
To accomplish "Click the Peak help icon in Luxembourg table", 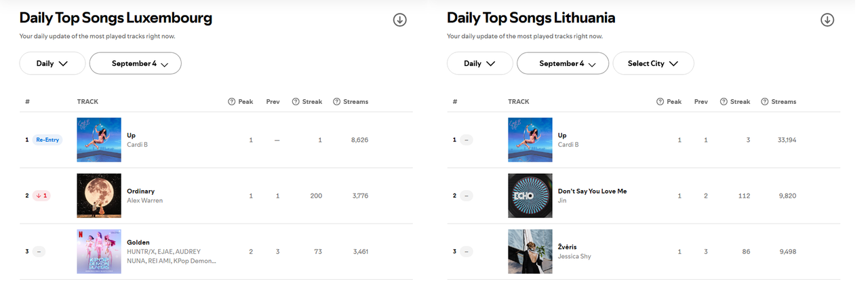I will pos(231,102).
